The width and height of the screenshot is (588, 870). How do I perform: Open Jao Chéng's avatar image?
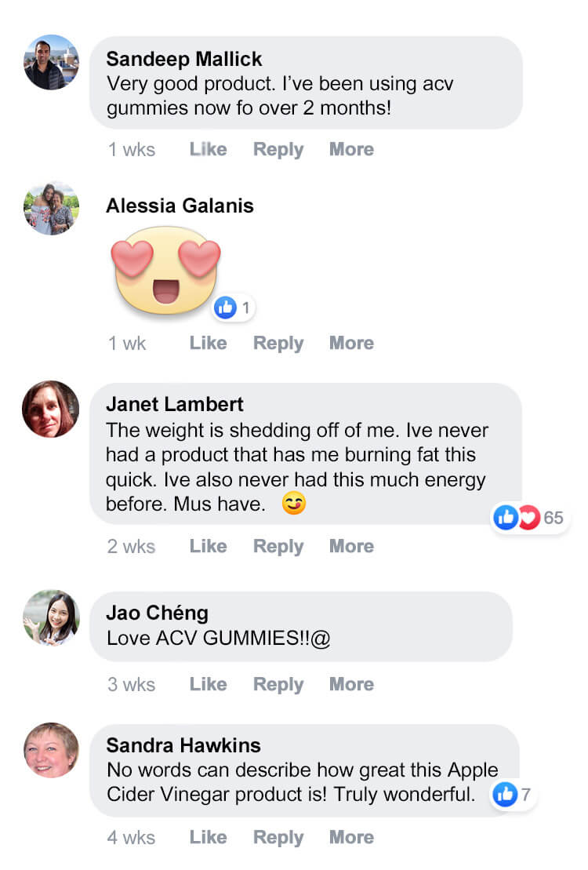coord(51,618)
